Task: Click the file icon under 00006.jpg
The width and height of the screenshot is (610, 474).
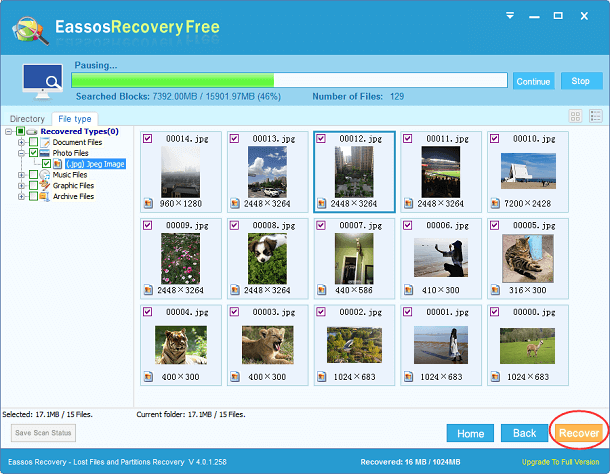Action: [x=408, y=290]
